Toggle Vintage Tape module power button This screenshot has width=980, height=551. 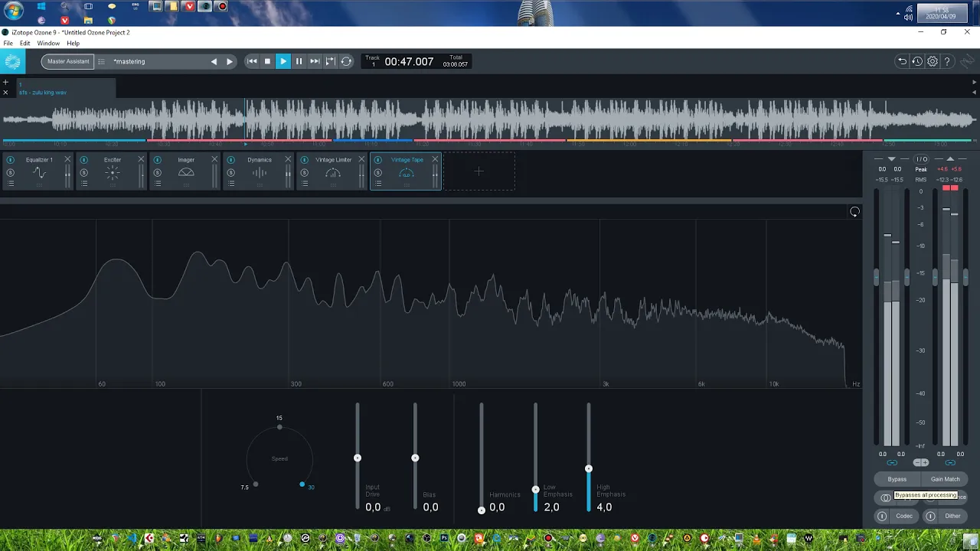378,160
